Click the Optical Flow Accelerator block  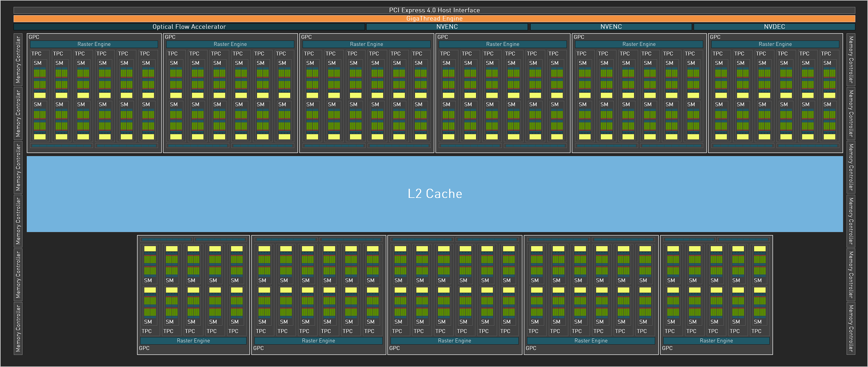tap(189, 27)
